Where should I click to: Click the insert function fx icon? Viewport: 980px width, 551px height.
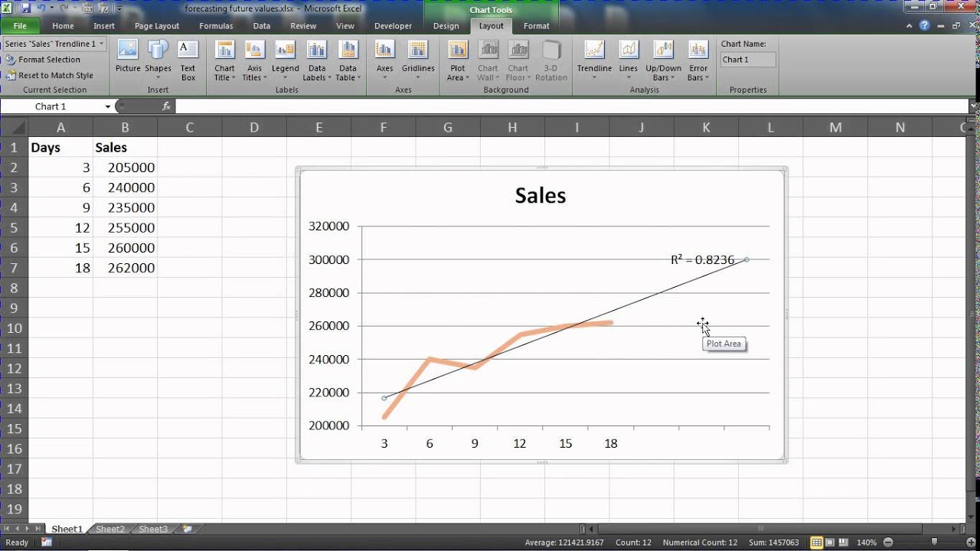(x=166, y=106)
